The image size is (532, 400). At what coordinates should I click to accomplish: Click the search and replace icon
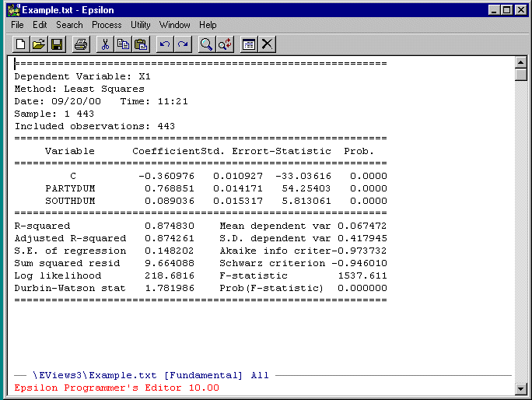coord(225,44)
